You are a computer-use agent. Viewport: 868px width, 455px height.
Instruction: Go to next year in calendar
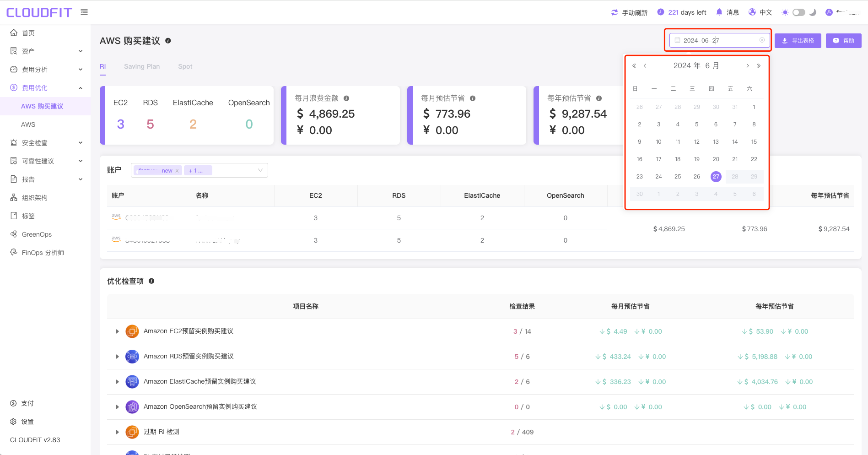tap(759, 66)
